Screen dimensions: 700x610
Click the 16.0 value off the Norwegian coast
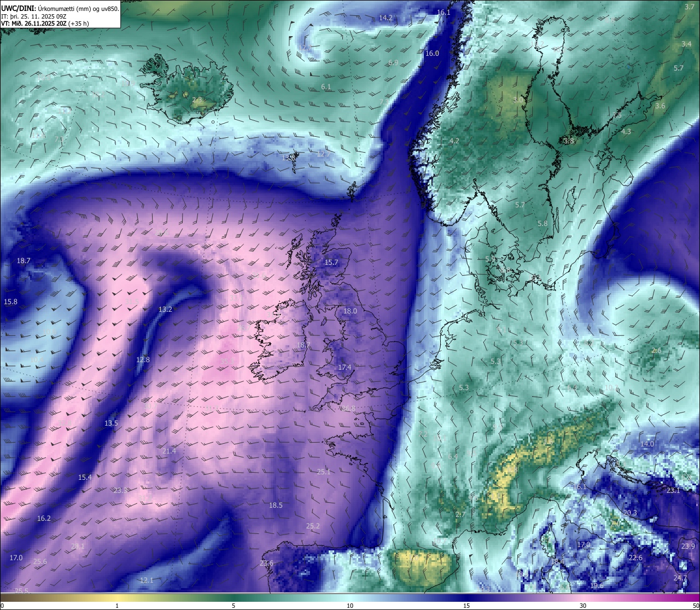432,53
